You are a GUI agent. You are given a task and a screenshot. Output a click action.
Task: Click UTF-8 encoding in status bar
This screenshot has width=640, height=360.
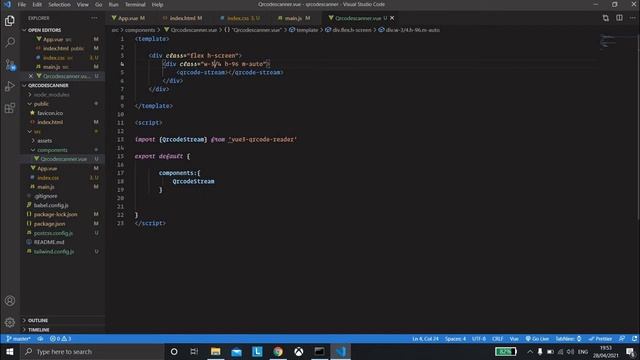pos(479,339)
